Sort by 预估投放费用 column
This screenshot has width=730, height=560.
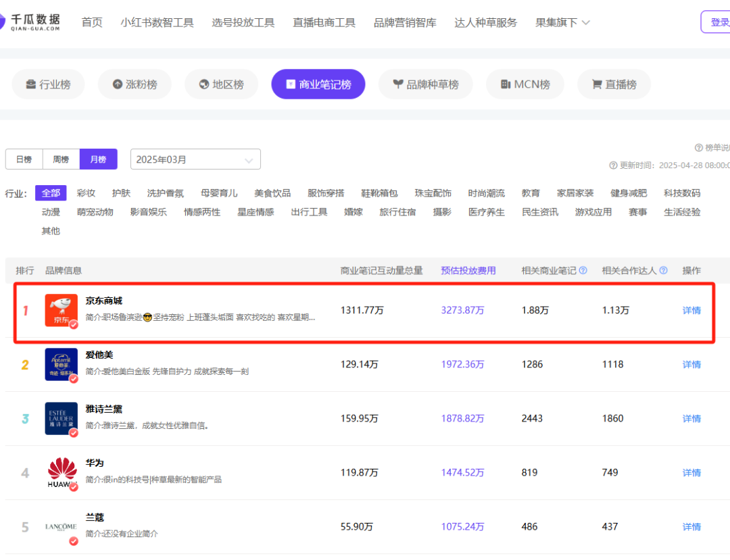pos(468,270)
